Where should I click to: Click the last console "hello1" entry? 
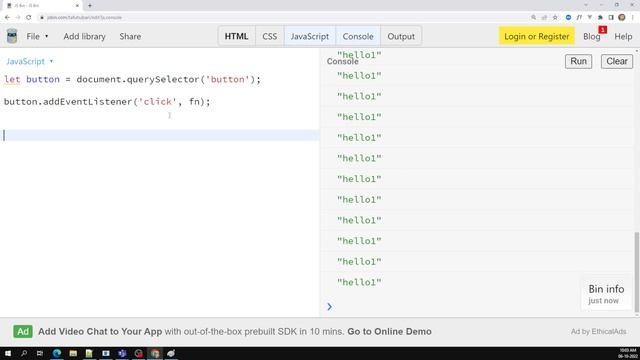[x=359, y=282]
